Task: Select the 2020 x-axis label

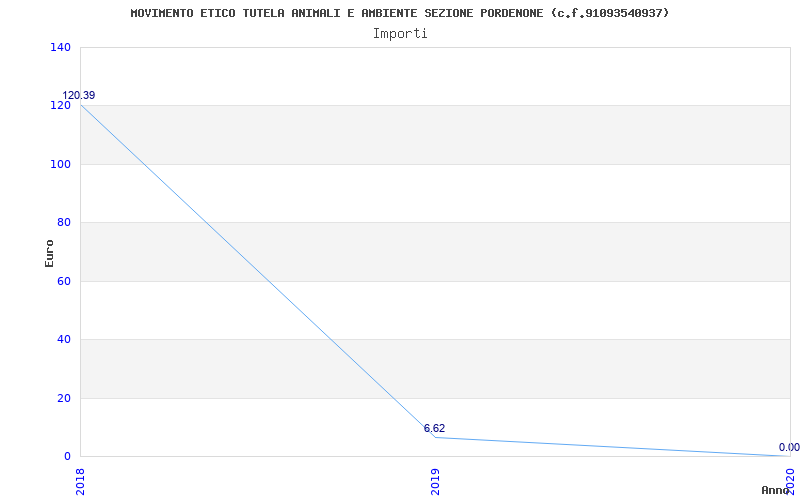Action: click(791, 483)
